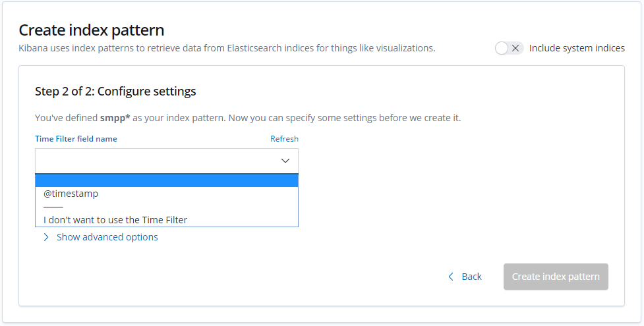Click the bold smpp* pattern name

[115, 118]
